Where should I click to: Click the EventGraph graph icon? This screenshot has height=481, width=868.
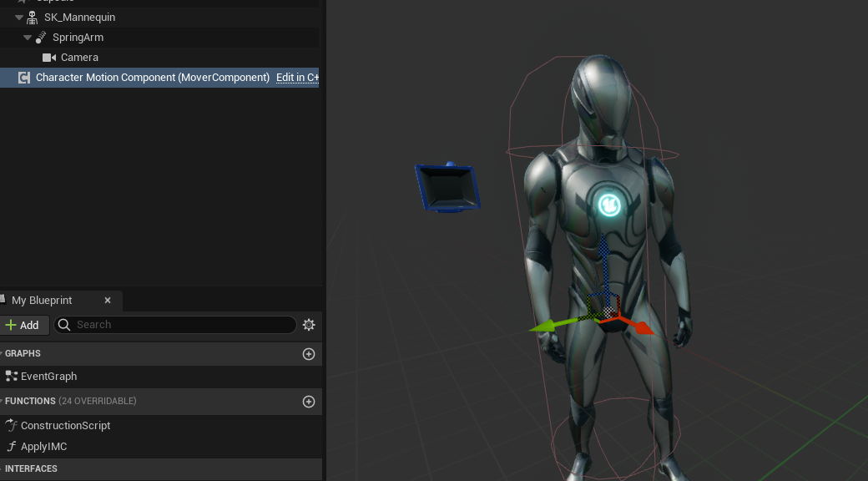click(10, 376)
